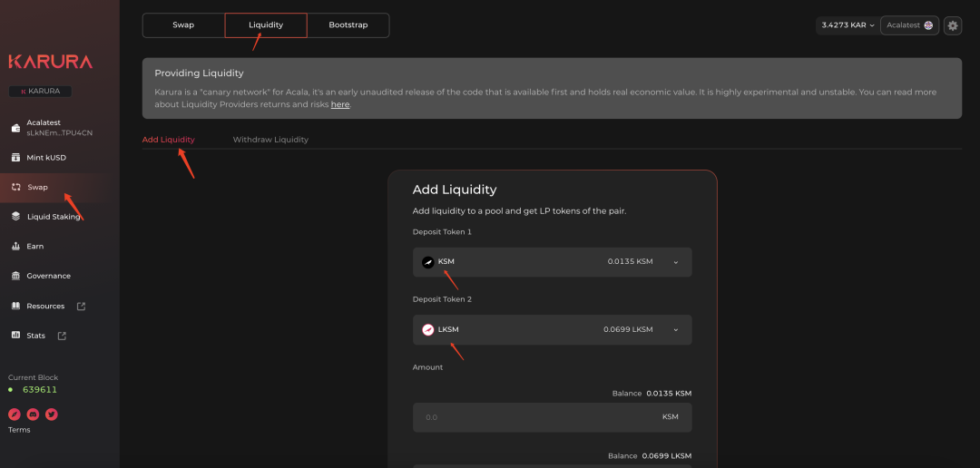Click the Liquid Staking layers icon
Viewport: 980px width, 468px height.
(16, 217)
